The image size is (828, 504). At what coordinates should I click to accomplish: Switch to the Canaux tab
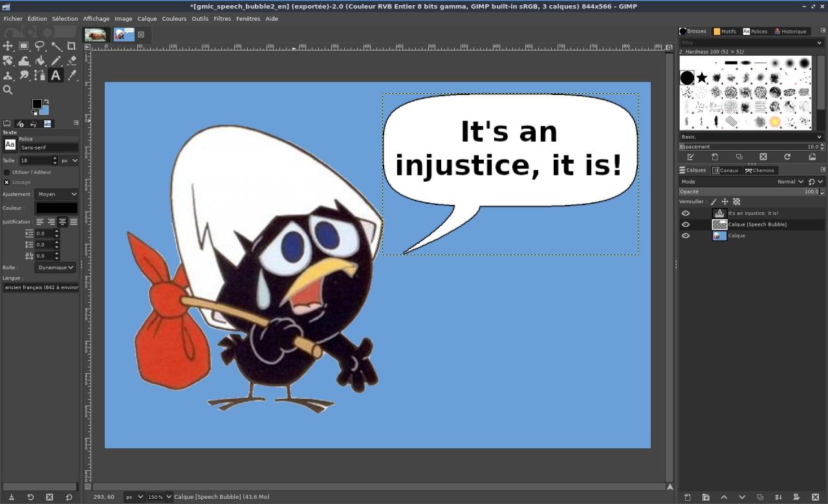coord(725,170)
